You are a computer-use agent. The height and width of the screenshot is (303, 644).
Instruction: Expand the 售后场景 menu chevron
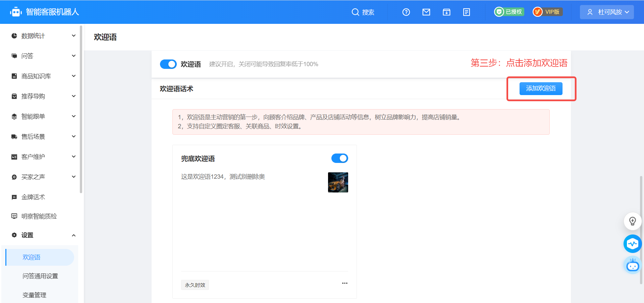[x=74, y=136]
